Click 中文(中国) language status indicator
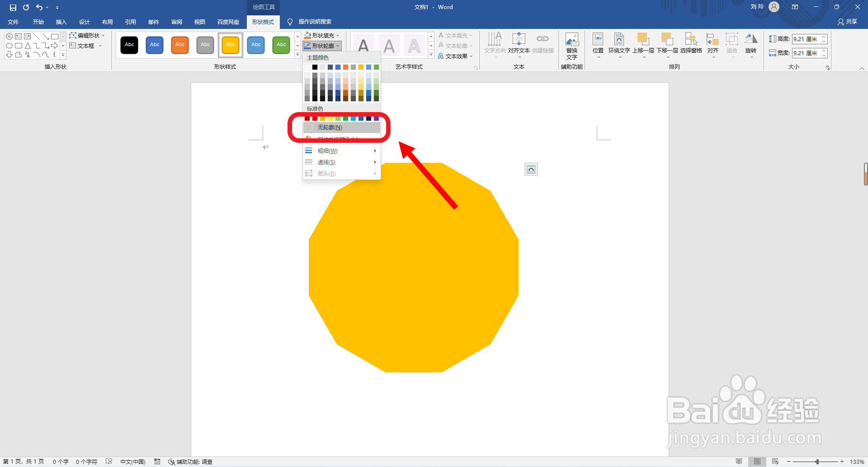Screen dimensions: 868x467 coord(132,462)
